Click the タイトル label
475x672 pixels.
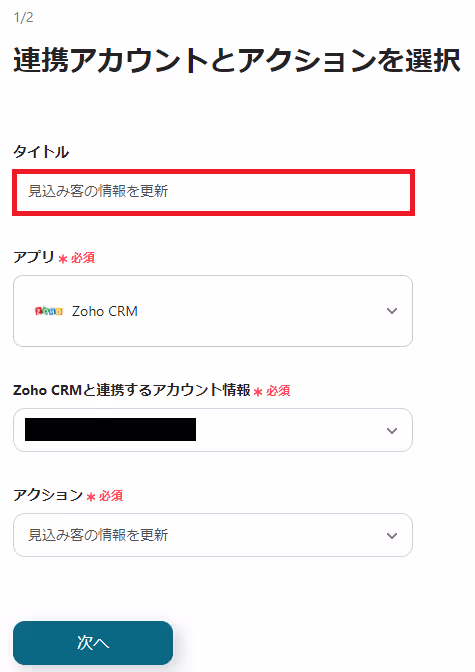(41, 152)
